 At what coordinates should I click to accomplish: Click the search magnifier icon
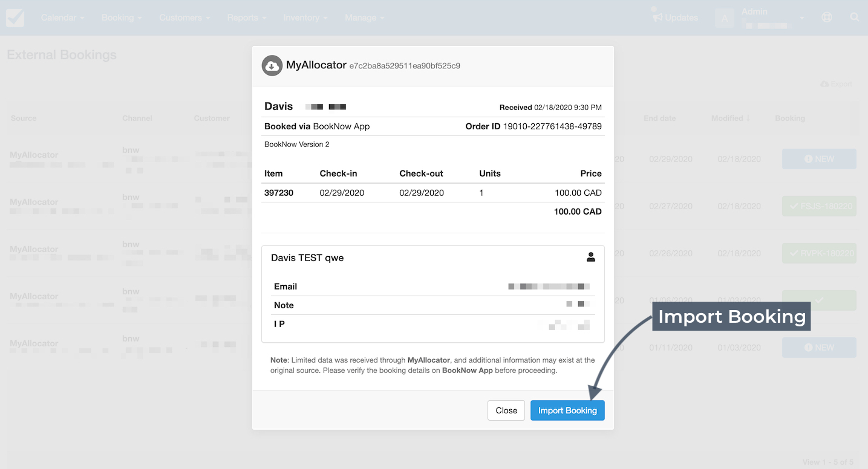point(855,18)
